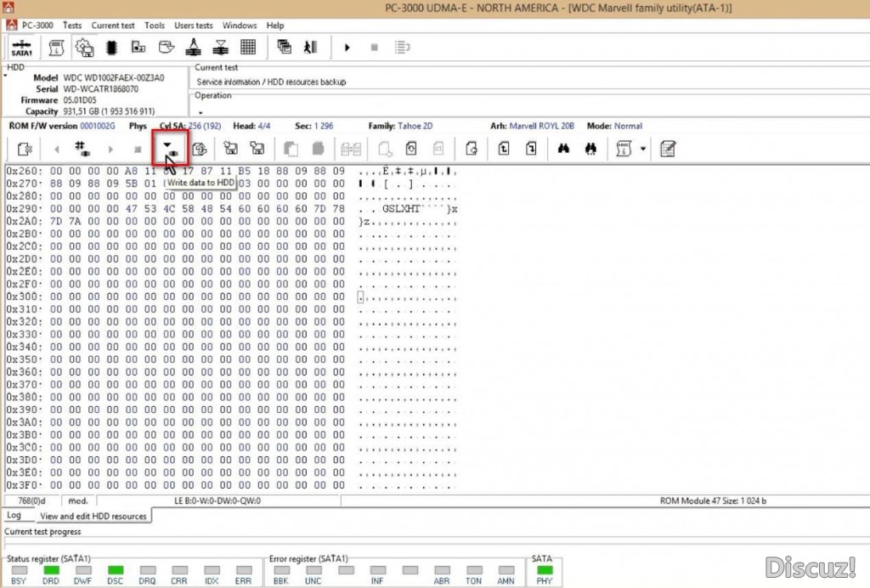Click the black chip icon
This screenshot has width=870, height=588.
(111, 48)
